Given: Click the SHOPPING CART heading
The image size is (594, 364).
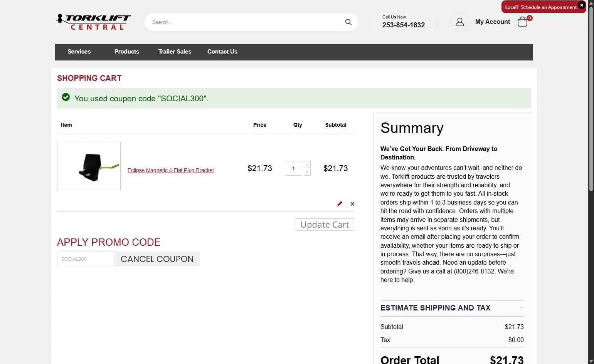Looking at the screenshot, I should pyautogui.click(x=89, y=78).
